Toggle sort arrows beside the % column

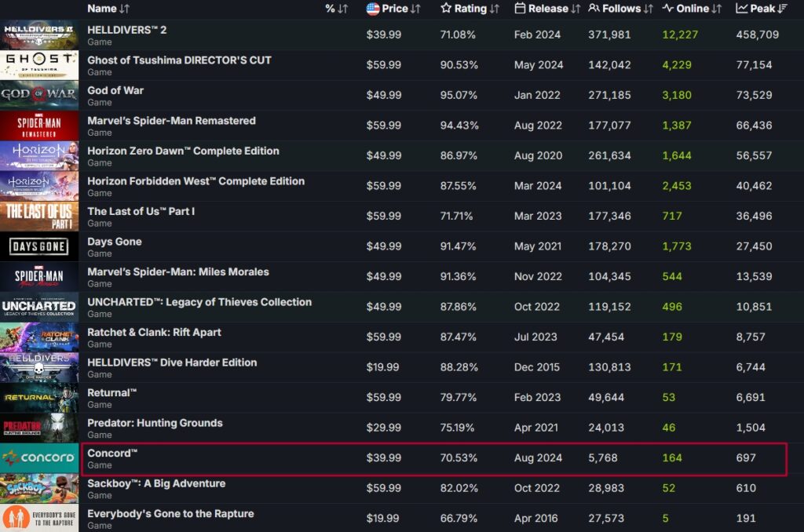pyautogui.click(x=342, y=9)
